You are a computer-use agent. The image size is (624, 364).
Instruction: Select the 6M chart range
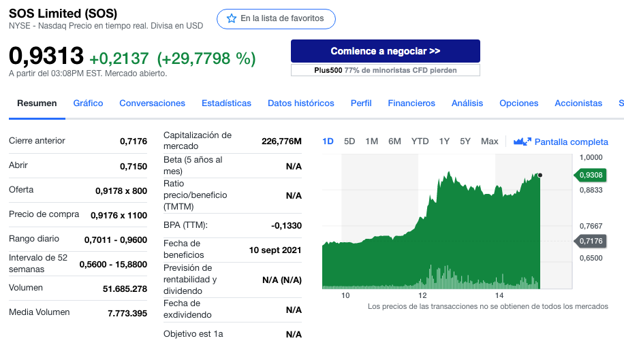pyautogui.click(x=395, y=142)
